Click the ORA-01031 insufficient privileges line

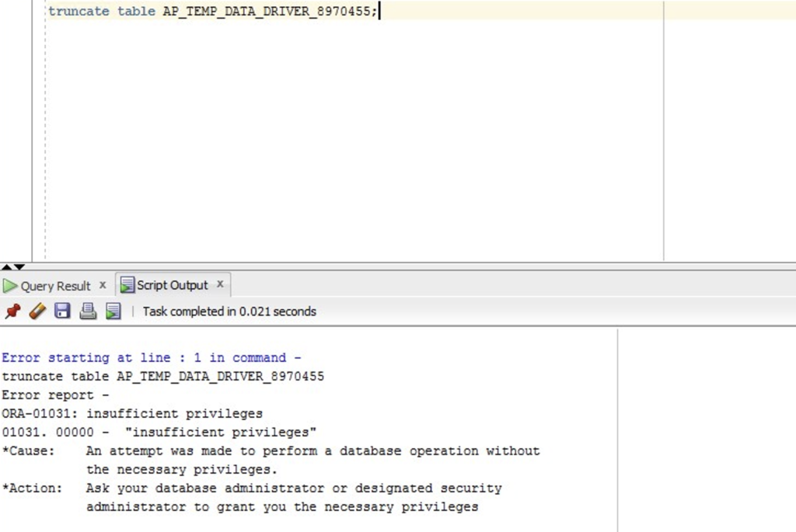[x=132, y=413]
